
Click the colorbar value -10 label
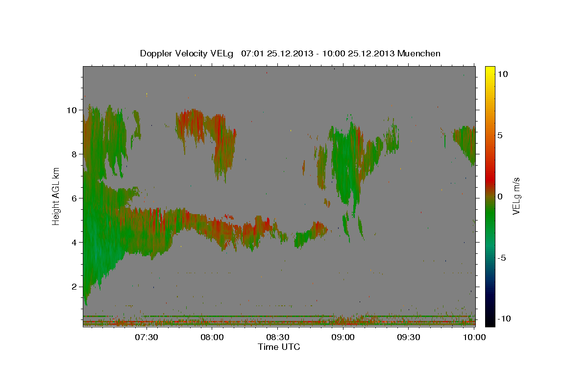pos(503,319)
